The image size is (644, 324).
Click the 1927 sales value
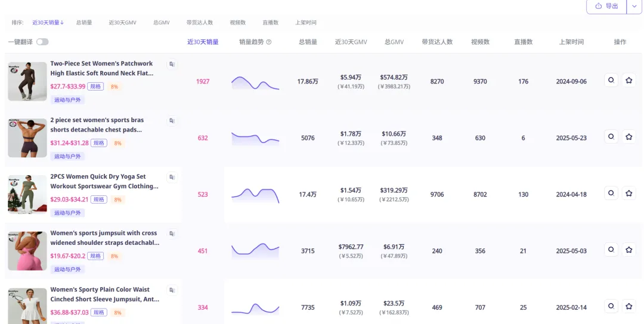tap(203, 82)
